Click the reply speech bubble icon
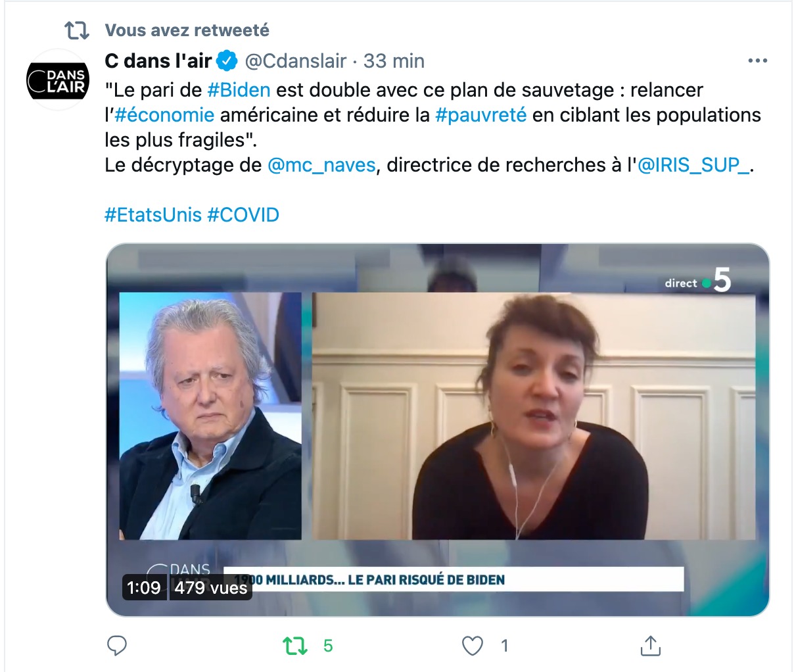This screenshot has height=672, width=794. [117, 646]
